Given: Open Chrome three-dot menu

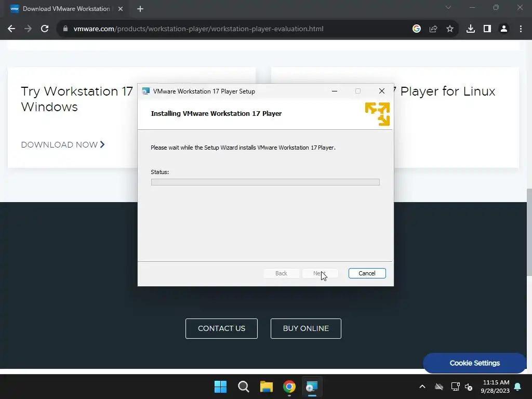Looking at the screenshot, I should pos(521,29).
